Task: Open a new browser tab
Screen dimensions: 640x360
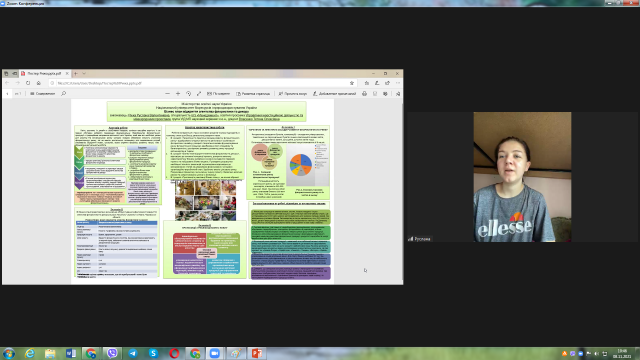Action: tap(76, 73)
